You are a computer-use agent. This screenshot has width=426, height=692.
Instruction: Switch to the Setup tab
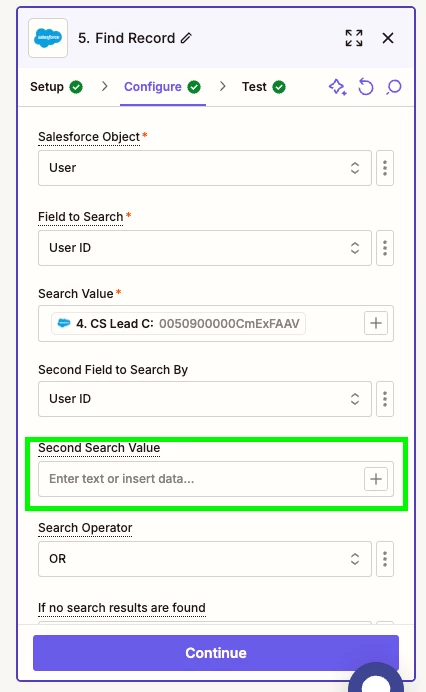tap(56, 86)
